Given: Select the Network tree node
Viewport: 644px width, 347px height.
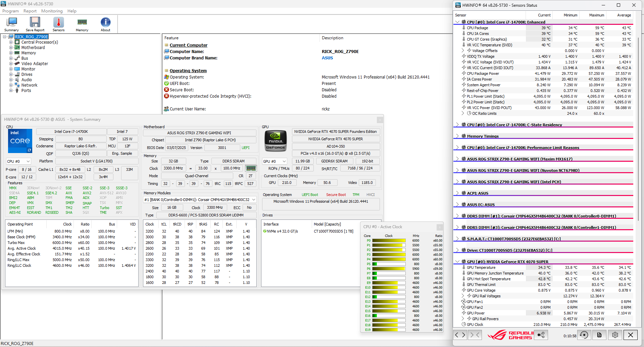Looking at the screenshot, I should tap(29, 85).
